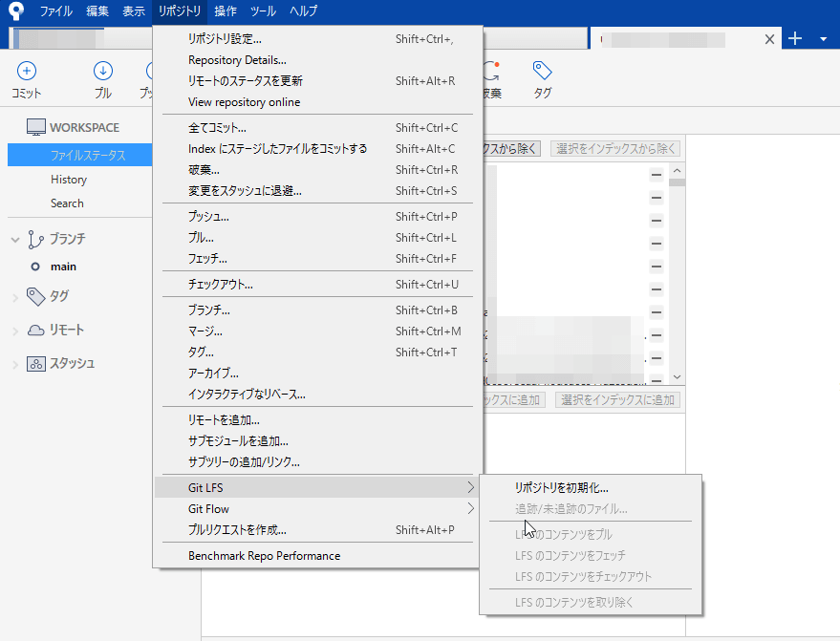
Task: Select Benchmark Repo Performance menu entry
Action: point(264,555)
